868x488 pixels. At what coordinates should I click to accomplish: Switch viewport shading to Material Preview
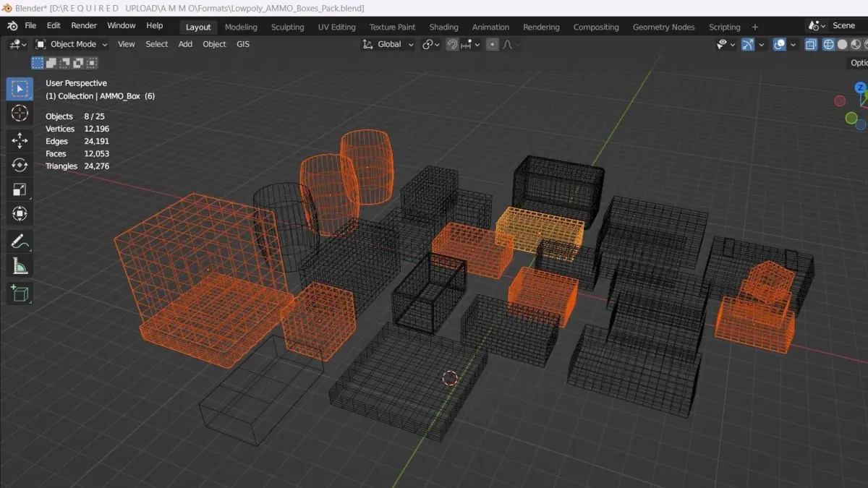[x=856, y=44]
